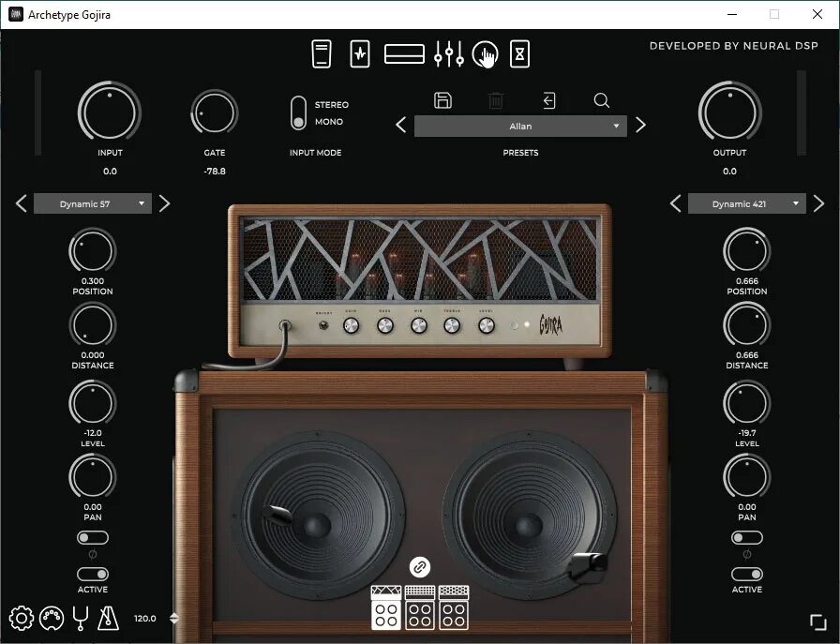The height and width of the screenshot is (644, 840).
Task: Click the right mic PAN knob
Action: pos(747,477)
